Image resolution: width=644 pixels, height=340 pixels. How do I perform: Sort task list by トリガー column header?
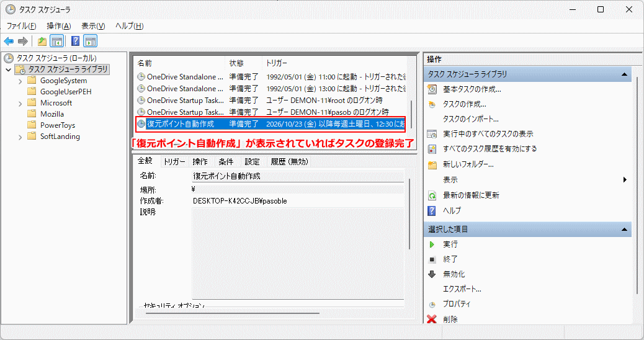tap(334, 63)
